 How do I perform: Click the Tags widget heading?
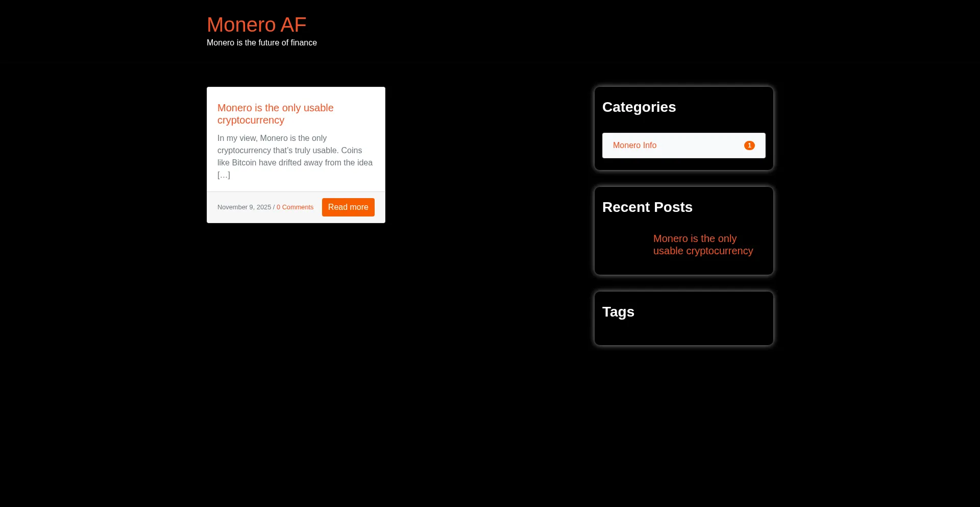(x=618, y=312)
